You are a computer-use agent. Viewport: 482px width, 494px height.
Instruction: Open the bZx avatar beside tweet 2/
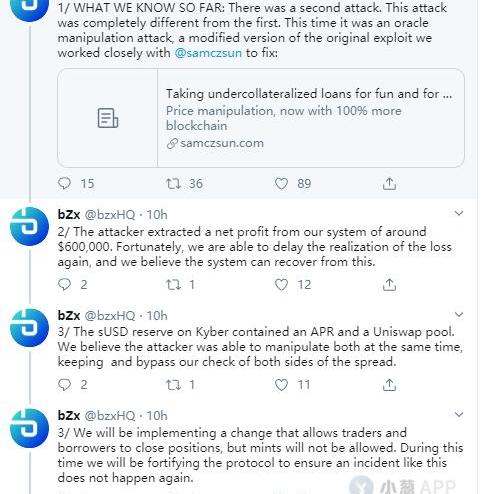(29, 227)
